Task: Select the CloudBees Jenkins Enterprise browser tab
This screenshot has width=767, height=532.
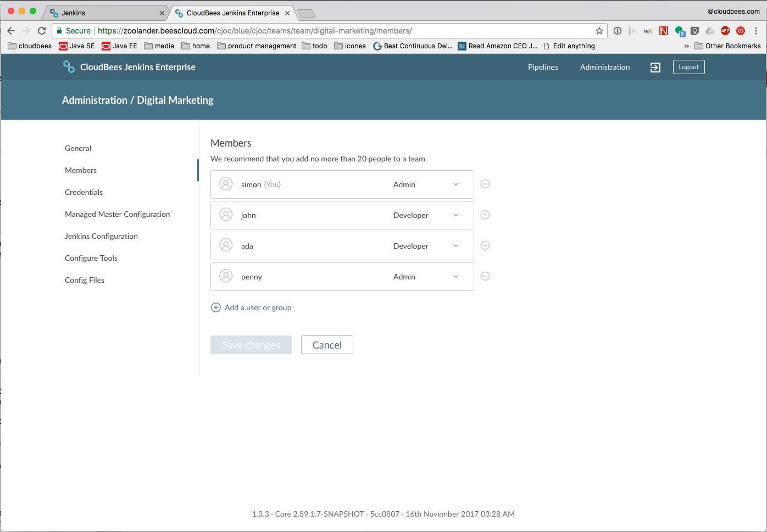Action: [x=232, y=13]
